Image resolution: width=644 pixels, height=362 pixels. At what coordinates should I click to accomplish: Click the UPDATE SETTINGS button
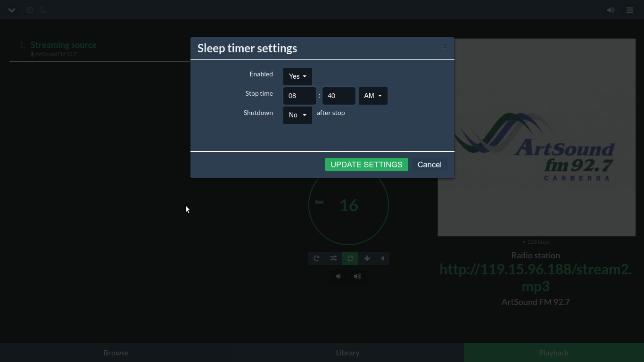coord(366,165)
